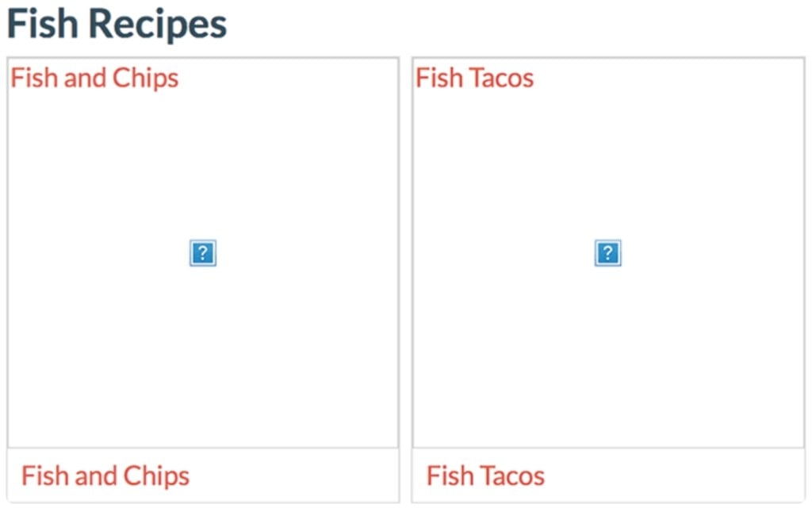Click the question mark icon in the left recipe card

pos(202,253)
